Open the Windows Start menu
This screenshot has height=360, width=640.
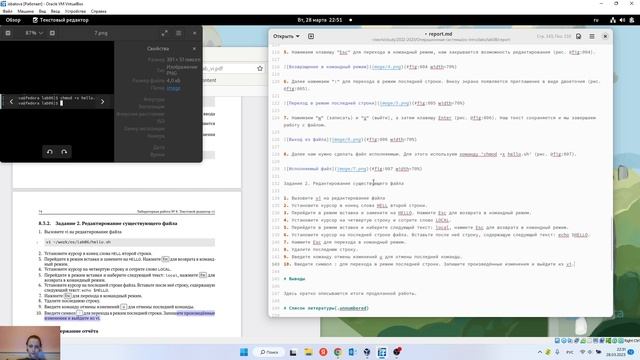(244, 352)
